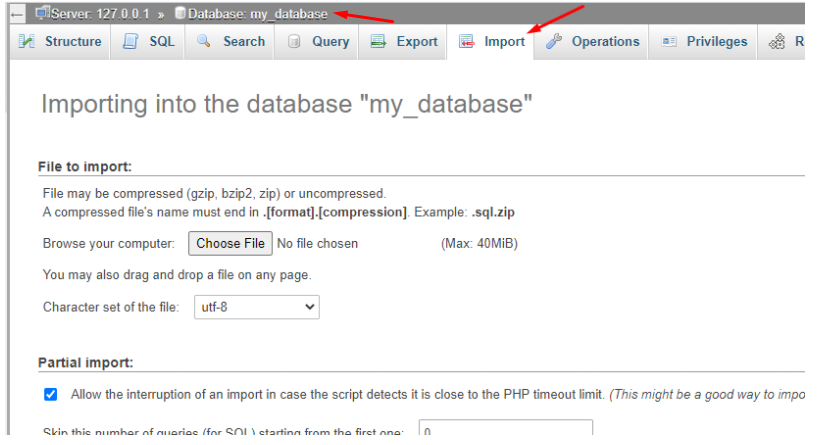Click the Structure tab table icon

[27, 42]
